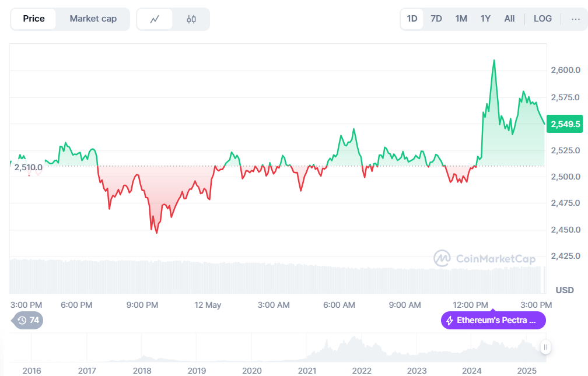The height and width of the screenshot is (376, 588).
Task: Click the green 2,549.5 current price label
Action: coord(565,124)
